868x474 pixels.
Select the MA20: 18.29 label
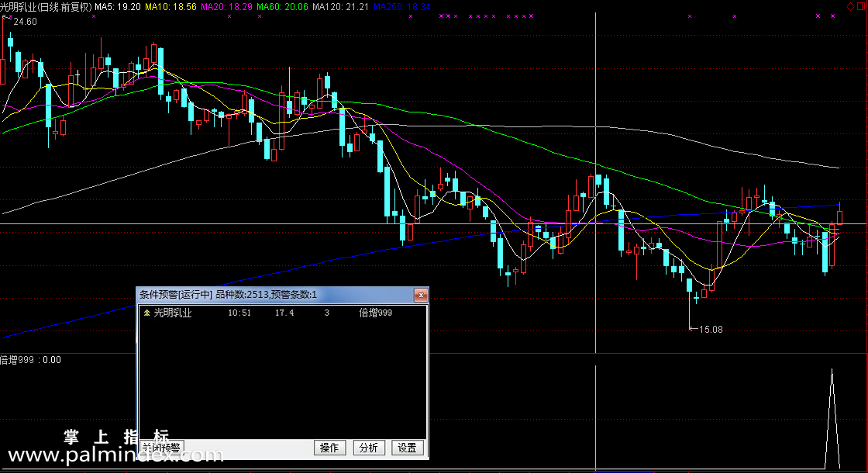pyautogui.click(x=226, y=7)
